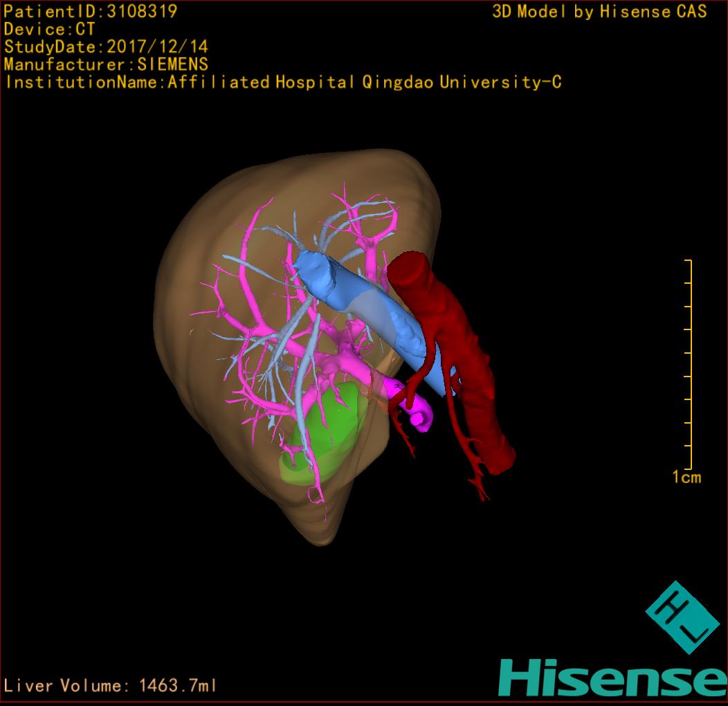Click the 1cm scale label
728x706 pixels.
tap(686, 477)
